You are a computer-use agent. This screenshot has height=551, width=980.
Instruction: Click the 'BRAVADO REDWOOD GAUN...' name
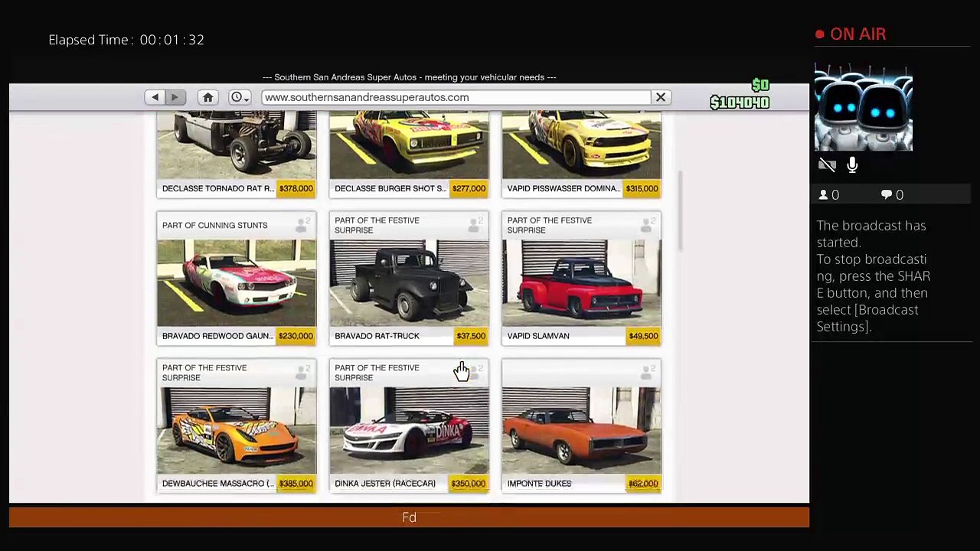[x=217, y=336]
